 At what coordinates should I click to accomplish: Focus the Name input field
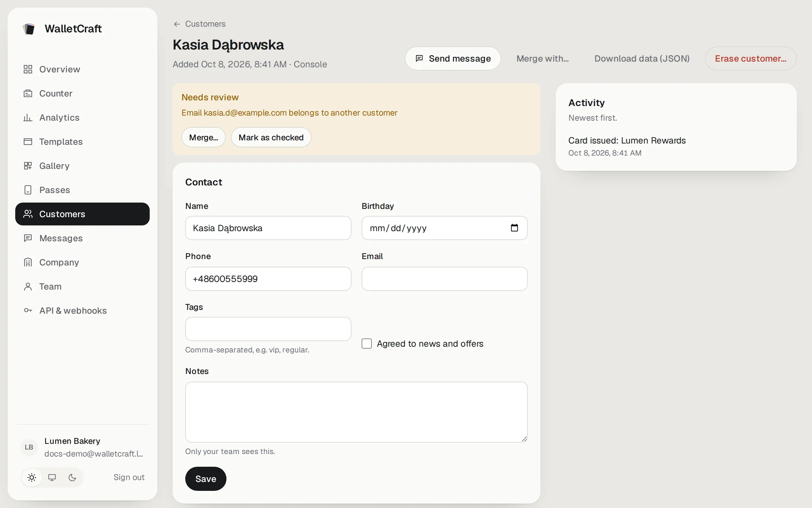pos(268,228)
